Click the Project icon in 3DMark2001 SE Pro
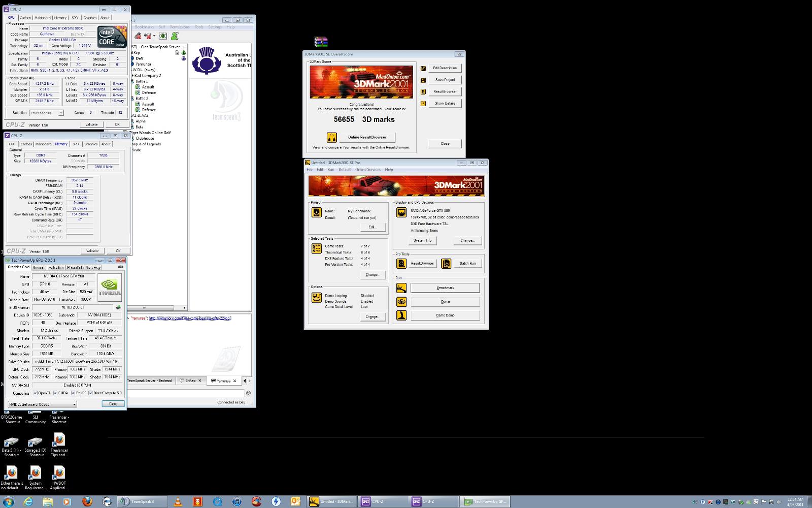 [x=317, y=212]
